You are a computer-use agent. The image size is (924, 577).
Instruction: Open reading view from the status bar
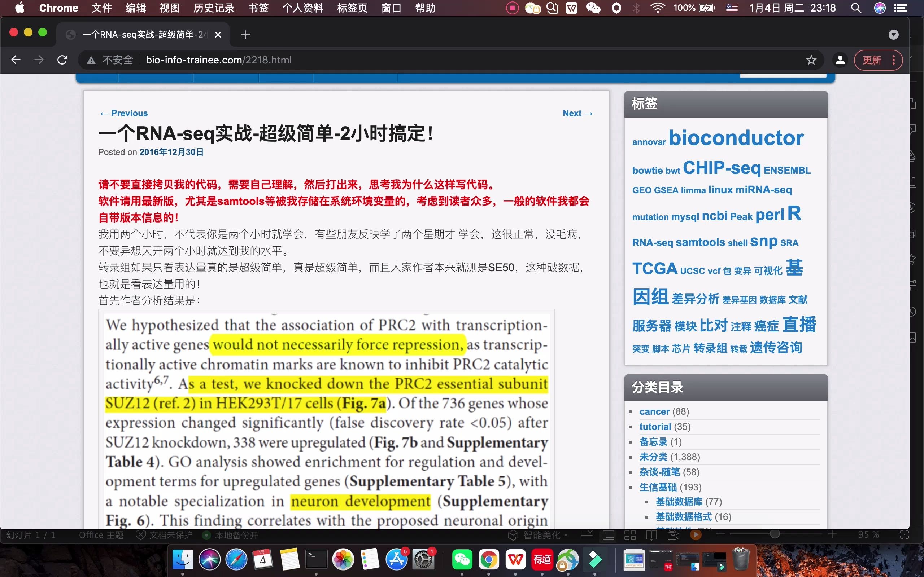pos(652,535)
